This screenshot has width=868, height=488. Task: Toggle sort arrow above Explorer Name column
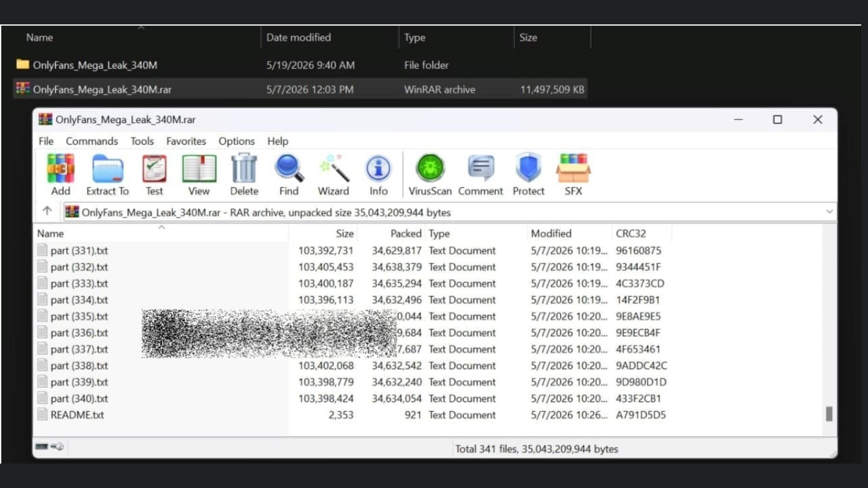(142, 28)
